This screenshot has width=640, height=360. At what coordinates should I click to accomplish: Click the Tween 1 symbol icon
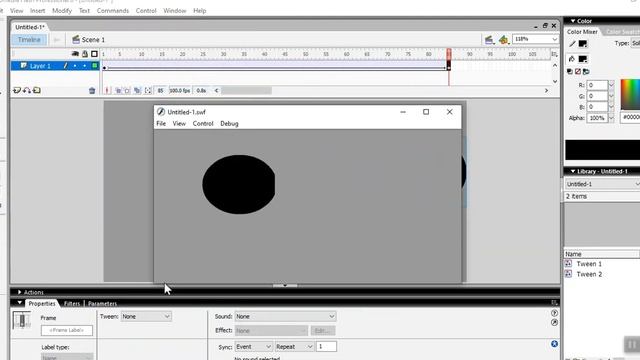coord(569,264)
